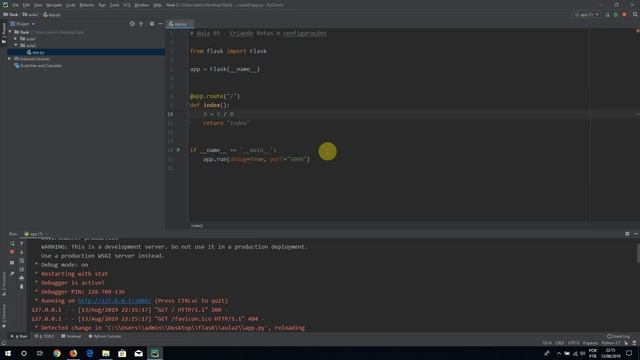640x360 pixels.
Task: Open the Python Console tab
Action: pyautogui.click(x=105, y=336)
